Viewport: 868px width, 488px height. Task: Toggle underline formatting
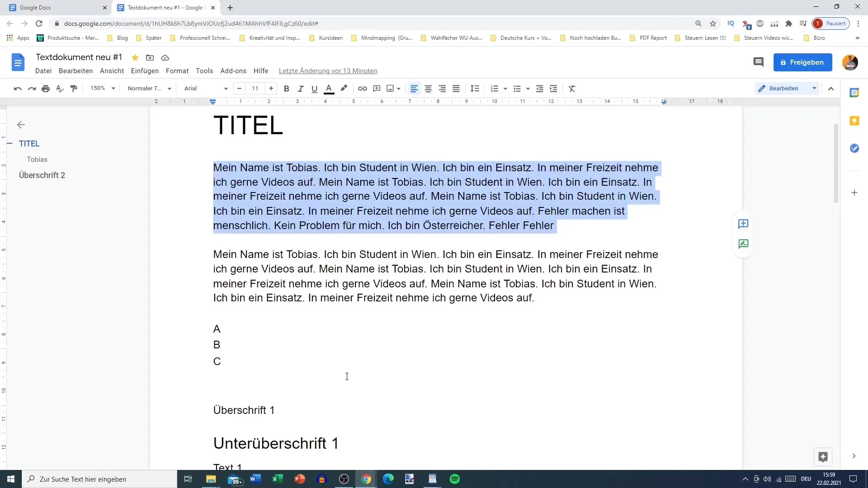(314, 89)
